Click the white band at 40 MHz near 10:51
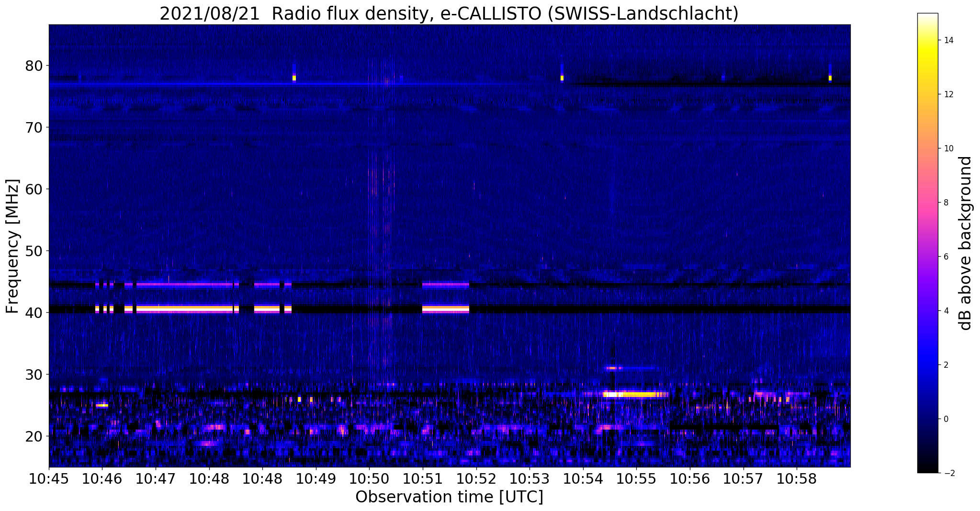The height and width of the screenshot is (511, 980). (x=445, y=309)
